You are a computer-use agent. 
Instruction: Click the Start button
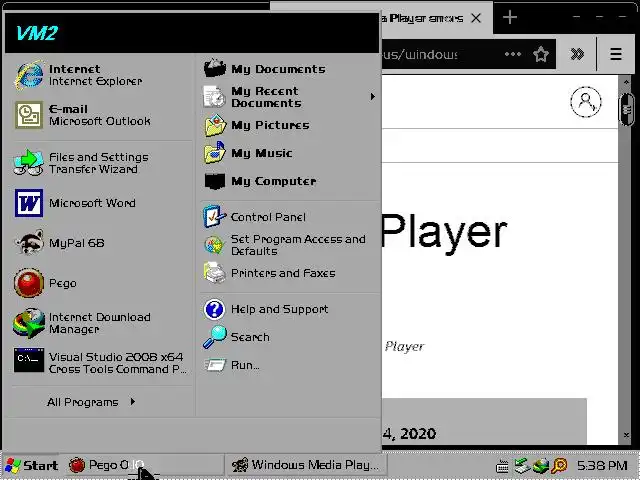[32, 465]
